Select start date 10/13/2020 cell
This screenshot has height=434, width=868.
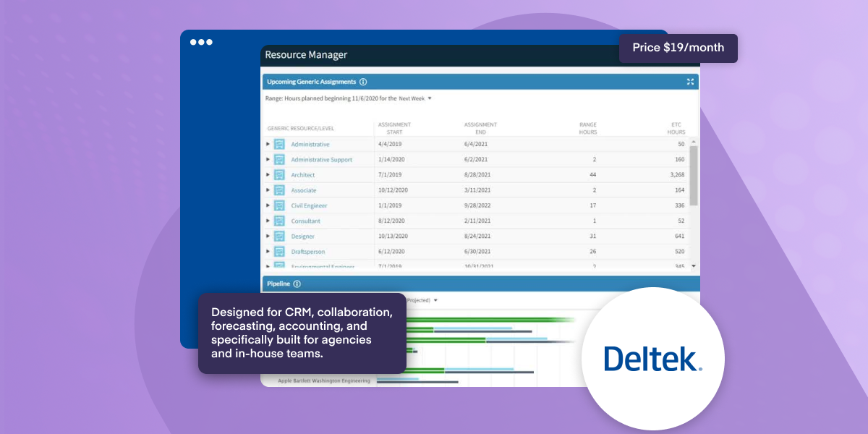point(393,237)
